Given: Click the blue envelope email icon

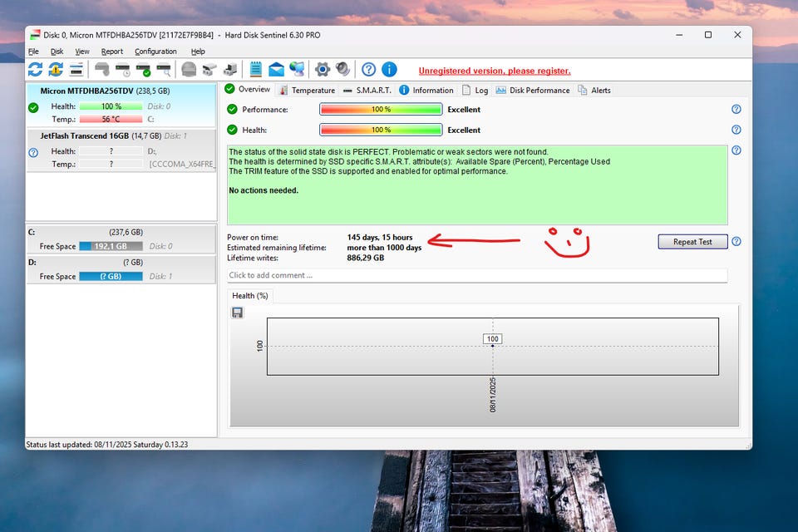Looking at the screenshot, I should [x=276, y=69].
